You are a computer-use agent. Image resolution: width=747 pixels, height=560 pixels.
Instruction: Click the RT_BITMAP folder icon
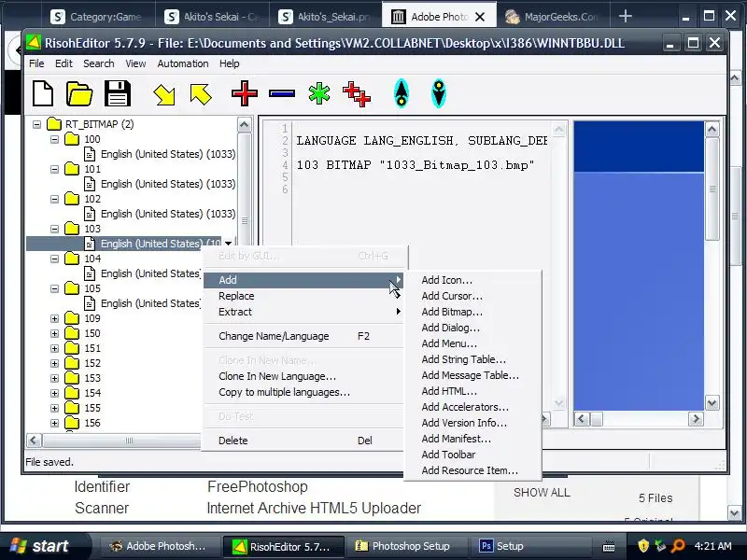pyautogui.click(x=54, y=124)
